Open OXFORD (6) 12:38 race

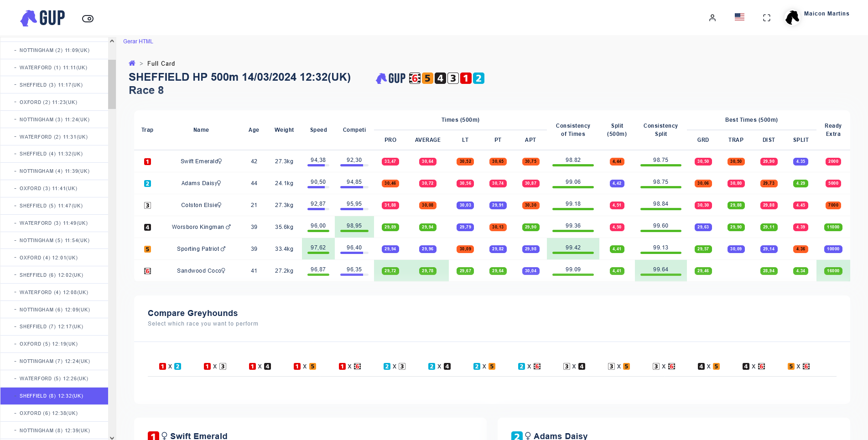(54, 413)
